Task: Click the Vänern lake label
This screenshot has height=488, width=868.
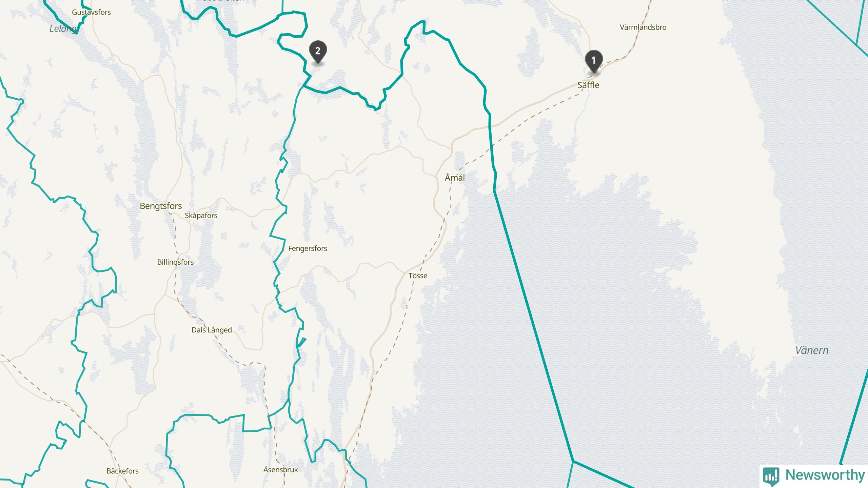Action: [x=812, y=350]
